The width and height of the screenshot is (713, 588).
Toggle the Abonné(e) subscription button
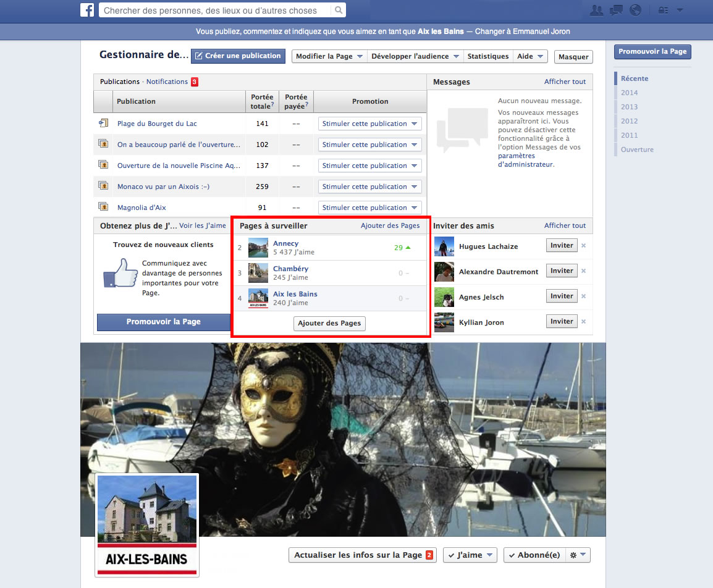point(534,555)
